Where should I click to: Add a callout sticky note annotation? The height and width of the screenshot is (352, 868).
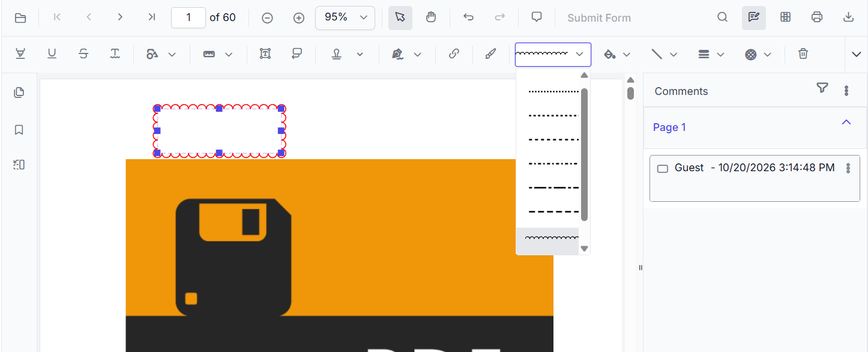point(297,54)
